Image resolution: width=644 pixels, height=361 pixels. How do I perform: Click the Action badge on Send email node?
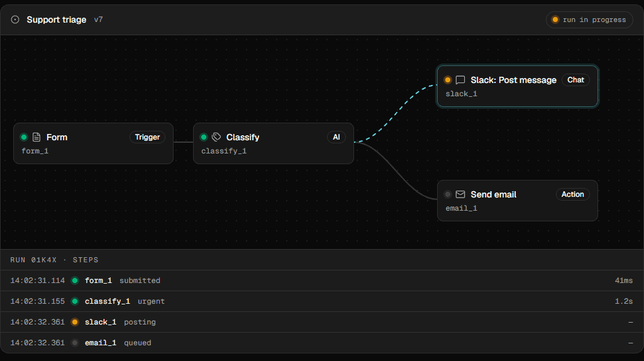click(572, 194)
